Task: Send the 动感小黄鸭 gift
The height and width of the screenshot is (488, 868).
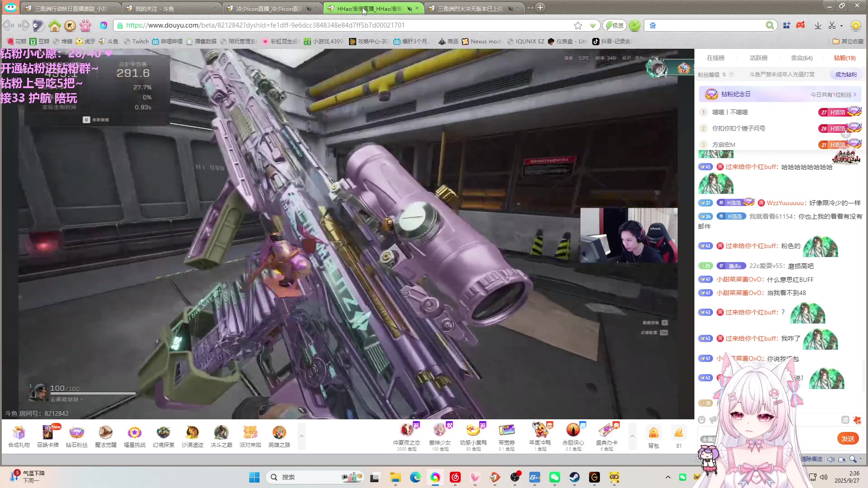Action: click(x=473, y=436)
